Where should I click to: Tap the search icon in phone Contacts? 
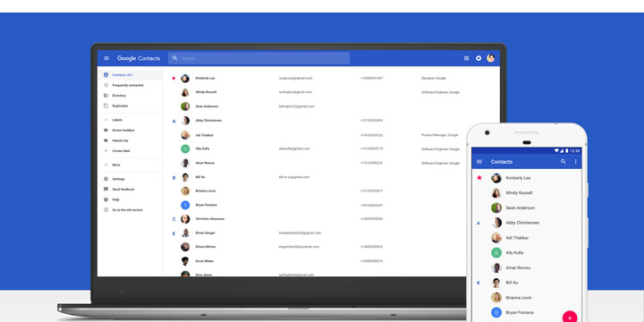pyautogui.click(x=563, y=162)
